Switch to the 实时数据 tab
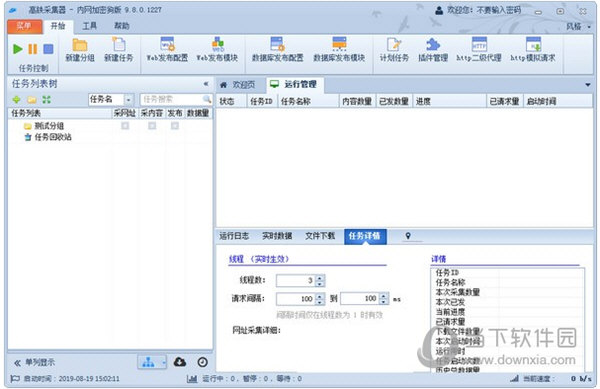Image resolution: width=600 pixels, height=389 pixels. coord(277,236)
